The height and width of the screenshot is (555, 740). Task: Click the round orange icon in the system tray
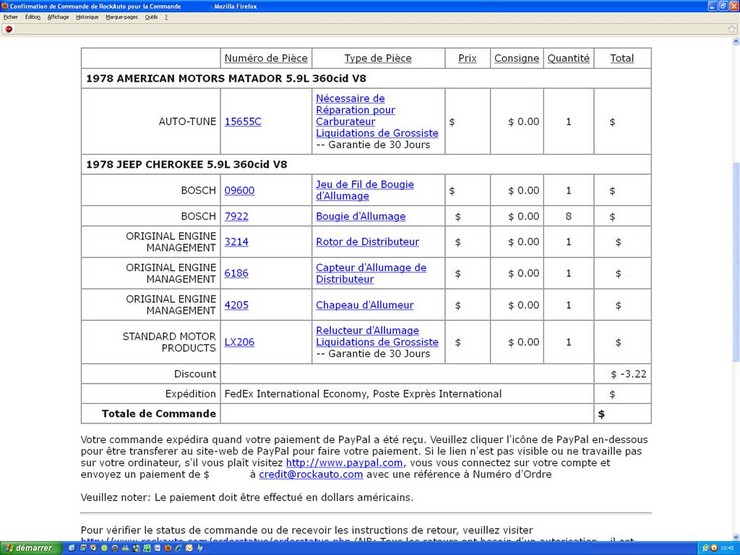(x=714, y=548)
